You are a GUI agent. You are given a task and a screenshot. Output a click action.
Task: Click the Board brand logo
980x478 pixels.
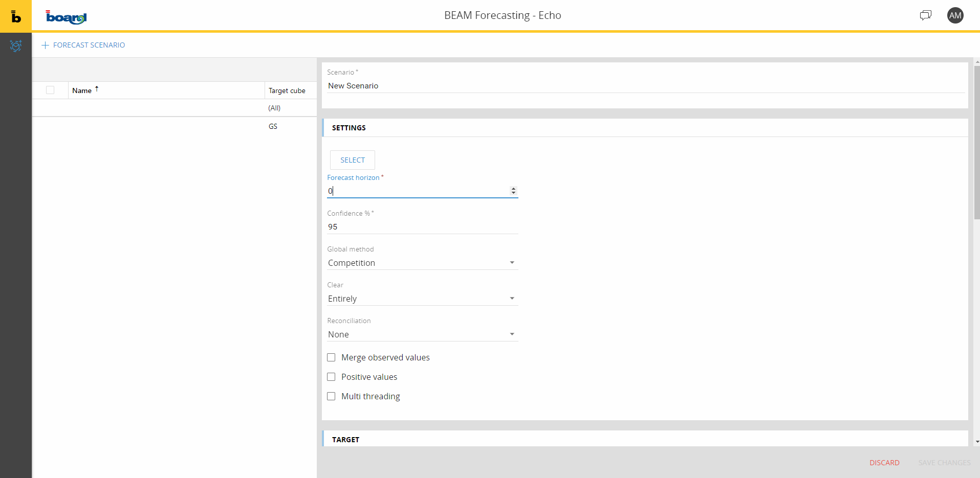point(66,17)
